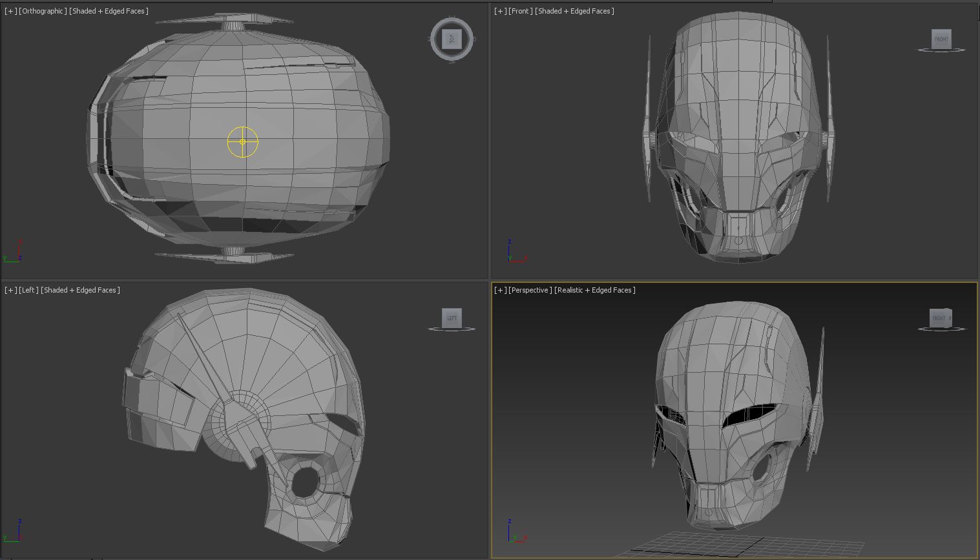Click the axis tripod in Left viewport
The image size is (980, 560).
[12, 530]
